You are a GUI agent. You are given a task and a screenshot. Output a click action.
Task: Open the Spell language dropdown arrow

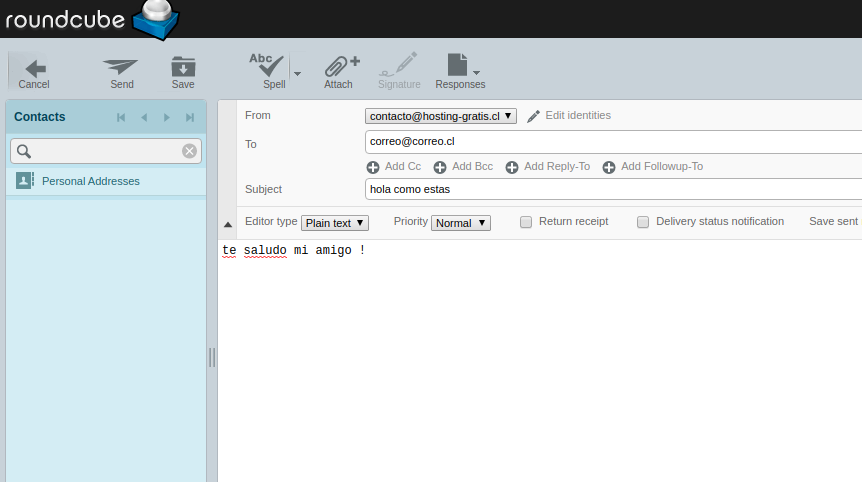pyautogui.click(x=297, y=73)
